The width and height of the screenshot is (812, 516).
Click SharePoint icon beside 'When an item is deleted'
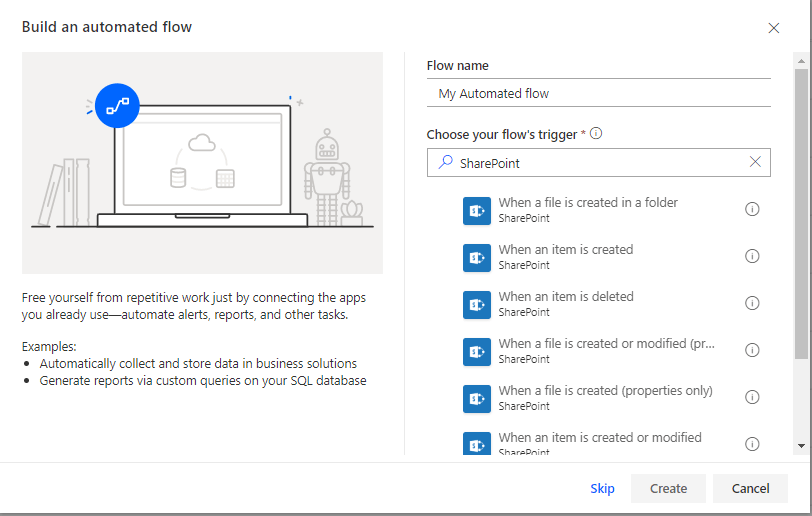pyautogui.click(x=476, y=305)
